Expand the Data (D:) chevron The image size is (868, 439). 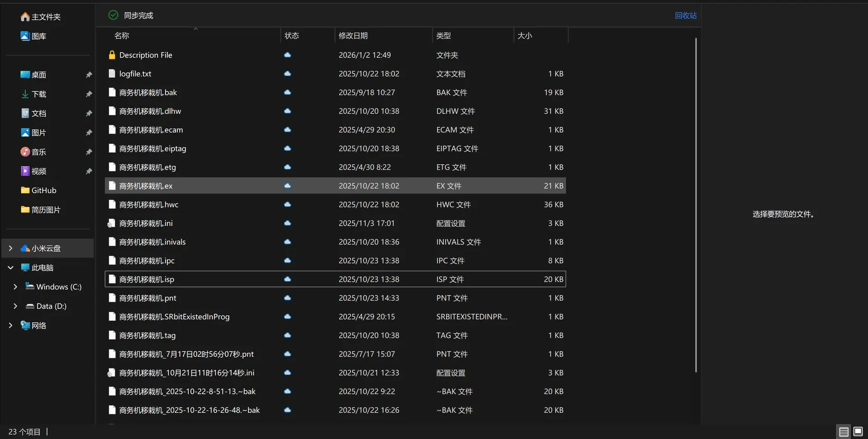pyautogui.click(x=15, y=306)
